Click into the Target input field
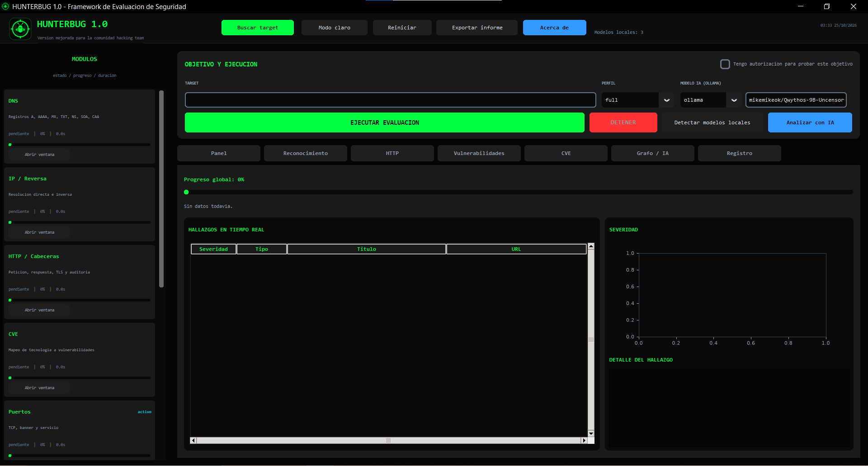The height and width of the screenshot is (466, 868). tap(391, 100)
